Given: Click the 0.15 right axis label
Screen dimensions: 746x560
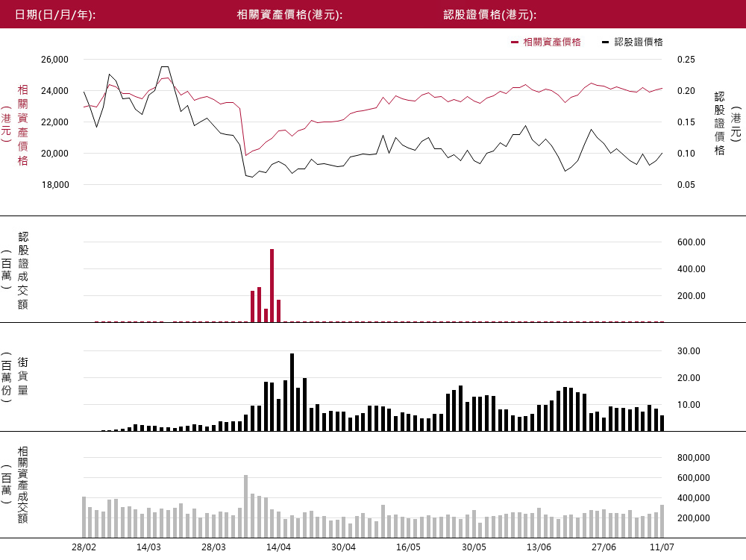Looking at the screenshot, I should (x=686, y=122).
